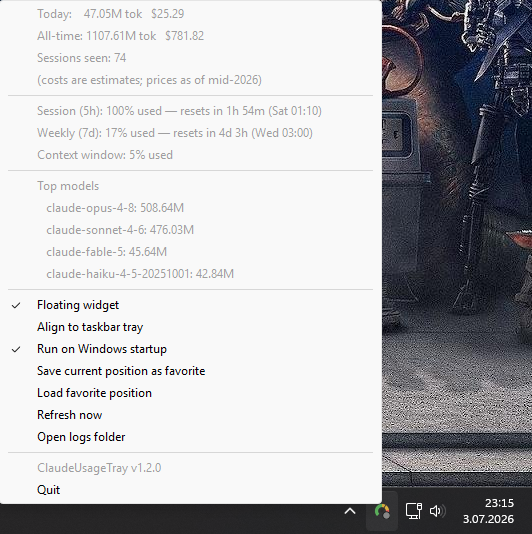Image resolution: width=532 pixels, height=534 pixels.
Task: Select Align to taskbar tray
Action: click(191, 327)
